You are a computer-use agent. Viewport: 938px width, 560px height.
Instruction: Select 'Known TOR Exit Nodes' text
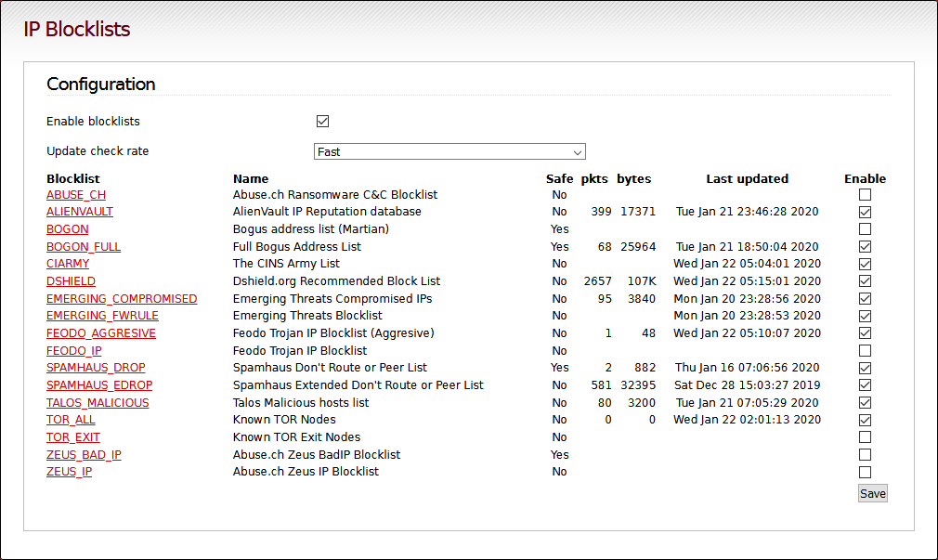296,437
